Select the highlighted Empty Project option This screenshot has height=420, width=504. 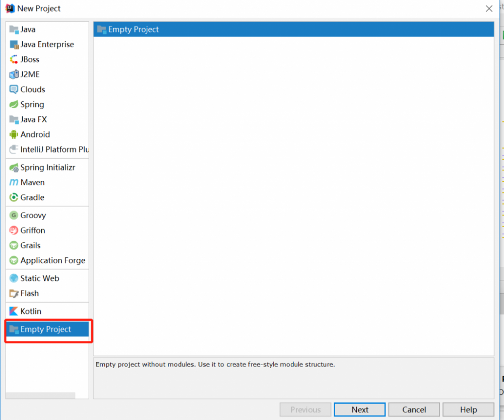[45, 329]
